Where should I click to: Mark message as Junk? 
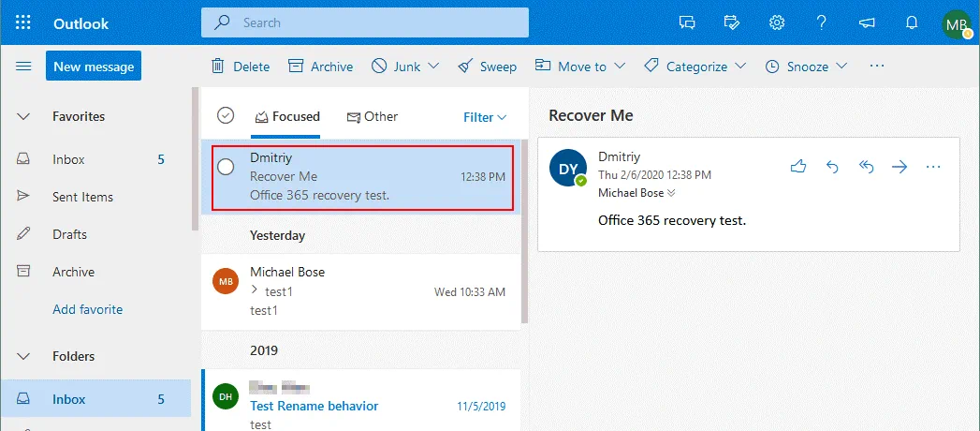(396, 67)
